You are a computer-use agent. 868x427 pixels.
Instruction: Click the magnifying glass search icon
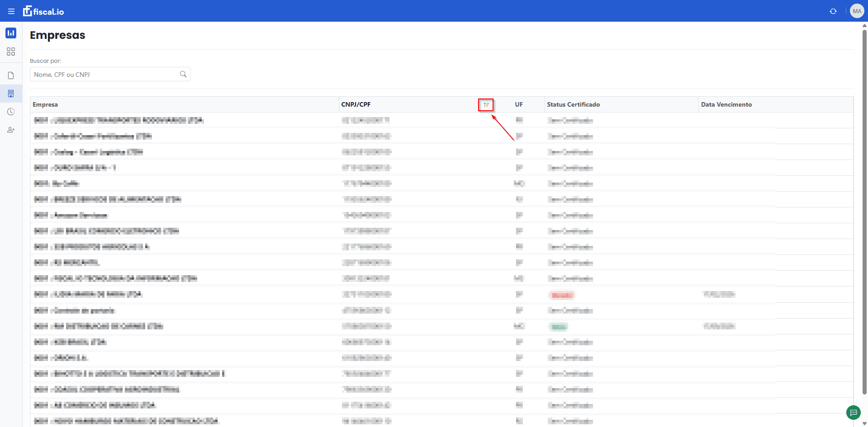(x=183, y=74)
